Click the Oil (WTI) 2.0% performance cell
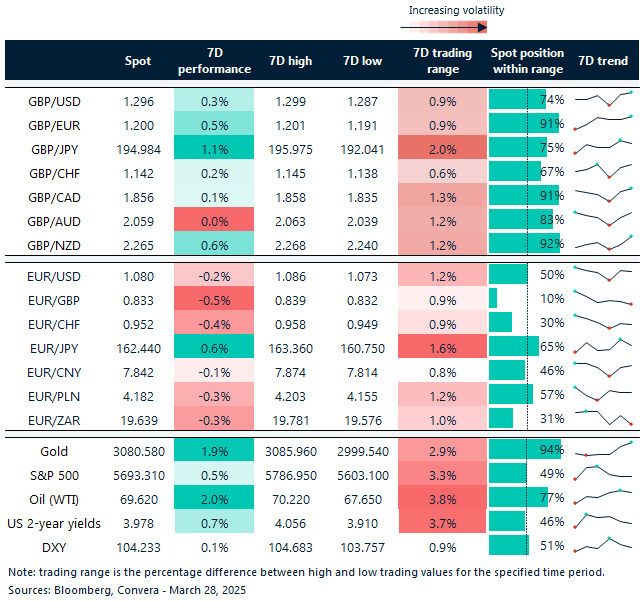 pyautogui.click(x=214, y=497)
